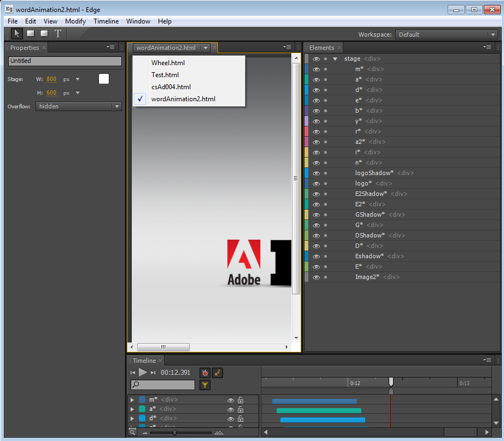Switch to Test.html document
Screen dimensions: 504x441
click(x=189, y=74)
